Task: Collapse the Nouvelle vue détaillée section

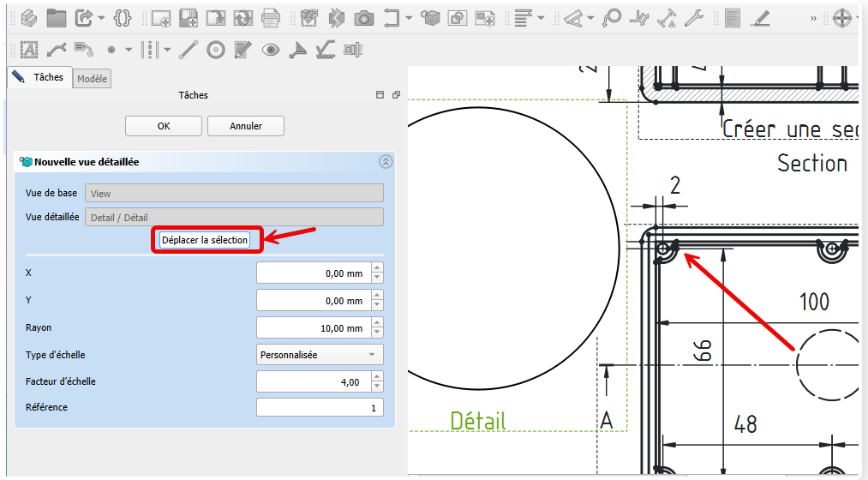Action: (386, 161)
